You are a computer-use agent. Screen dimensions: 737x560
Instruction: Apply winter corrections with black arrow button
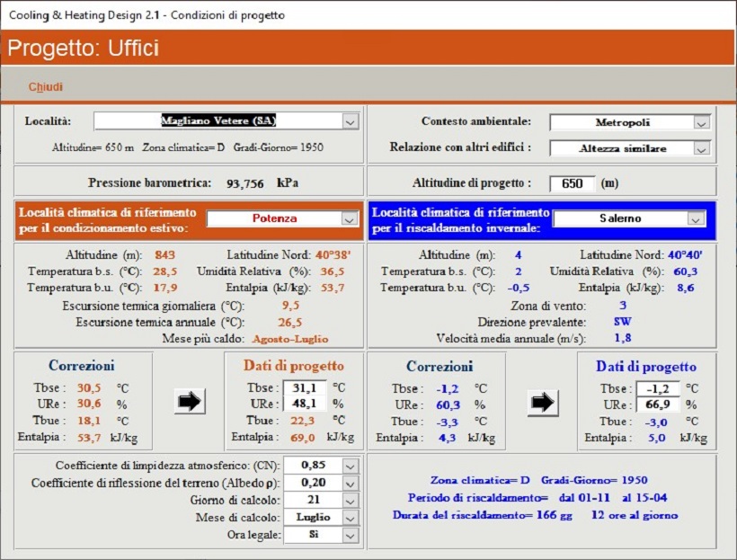coord(543,403)
